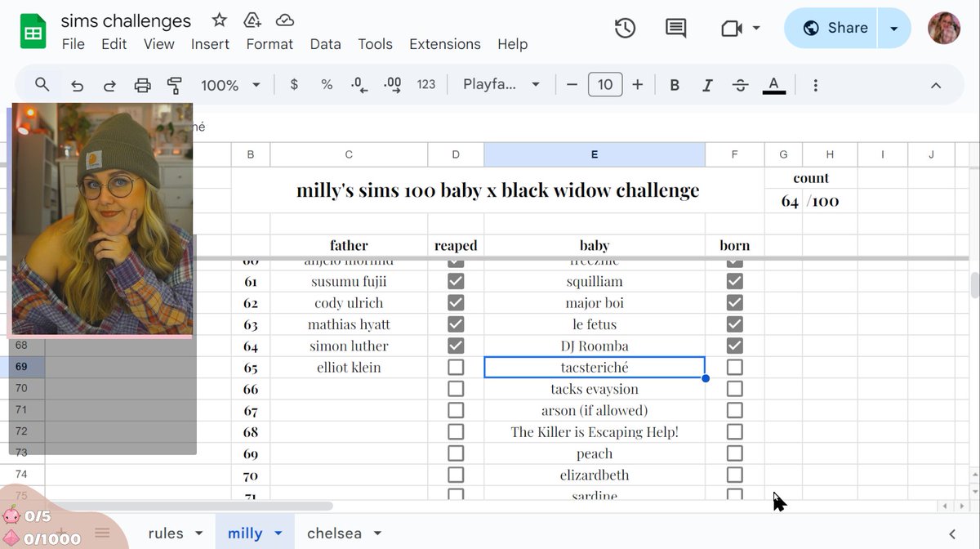Image resolution: width=980 pixels, height=549 pixels.
Task: Switch to the chelsea sheet tab
Action: pyautogui.click(x=334, y=533)
